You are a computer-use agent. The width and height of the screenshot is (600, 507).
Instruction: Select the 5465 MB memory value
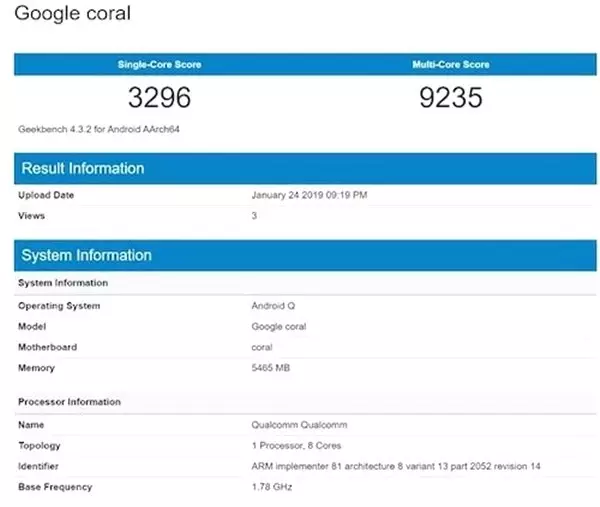coord(271,368)
